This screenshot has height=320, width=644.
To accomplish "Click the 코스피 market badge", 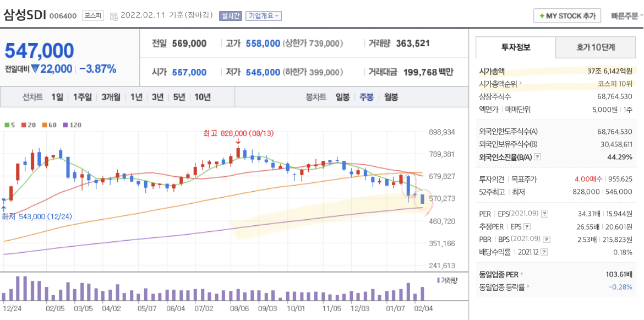I will [93, 15].
